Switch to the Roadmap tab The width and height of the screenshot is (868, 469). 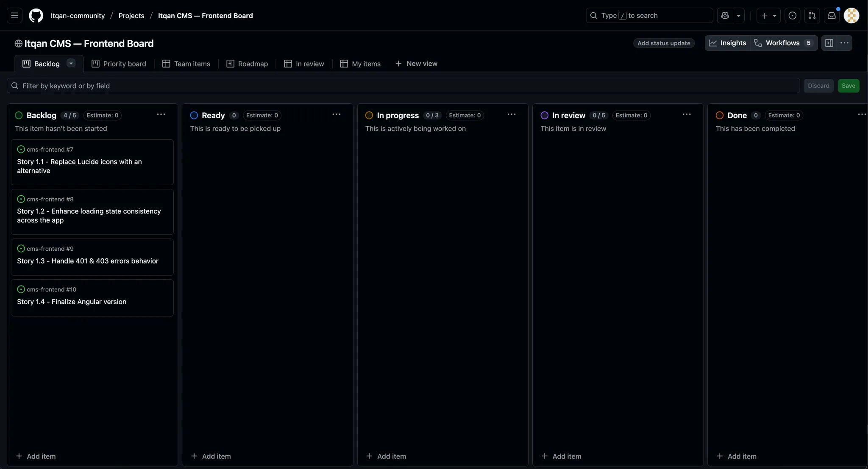tap(247, 64)
